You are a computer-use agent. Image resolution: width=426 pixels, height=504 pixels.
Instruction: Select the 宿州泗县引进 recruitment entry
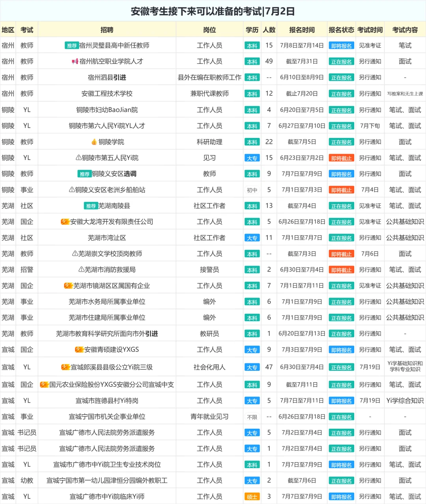(x=107, y=78)
